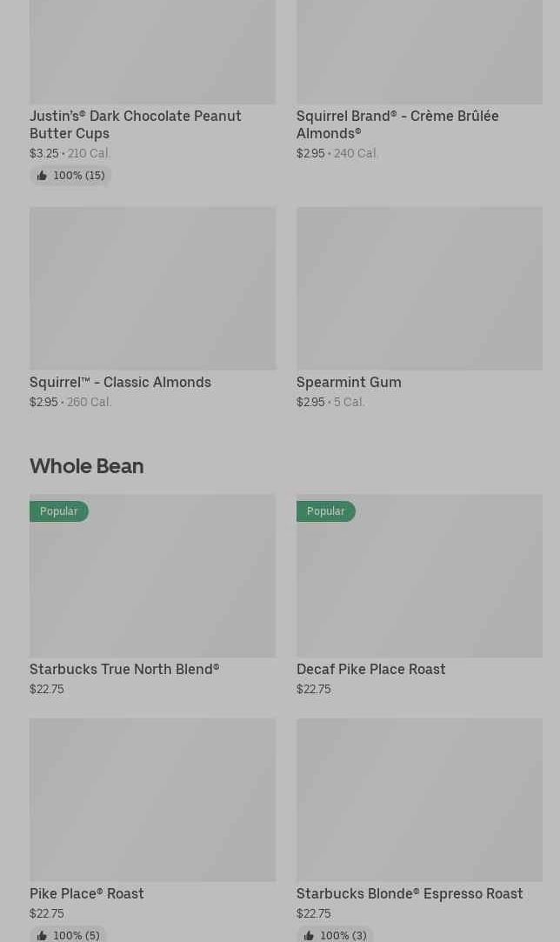Click Popular badge on True North Blend
The height and width of the screenshot is (942, 560).
tap(59, 511)
